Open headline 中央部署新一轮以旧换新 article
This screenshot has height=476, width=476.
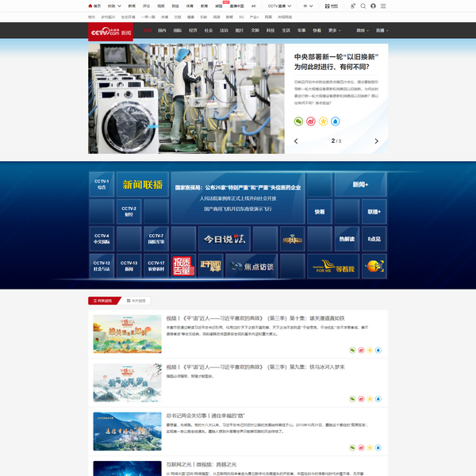click(336, 62)
